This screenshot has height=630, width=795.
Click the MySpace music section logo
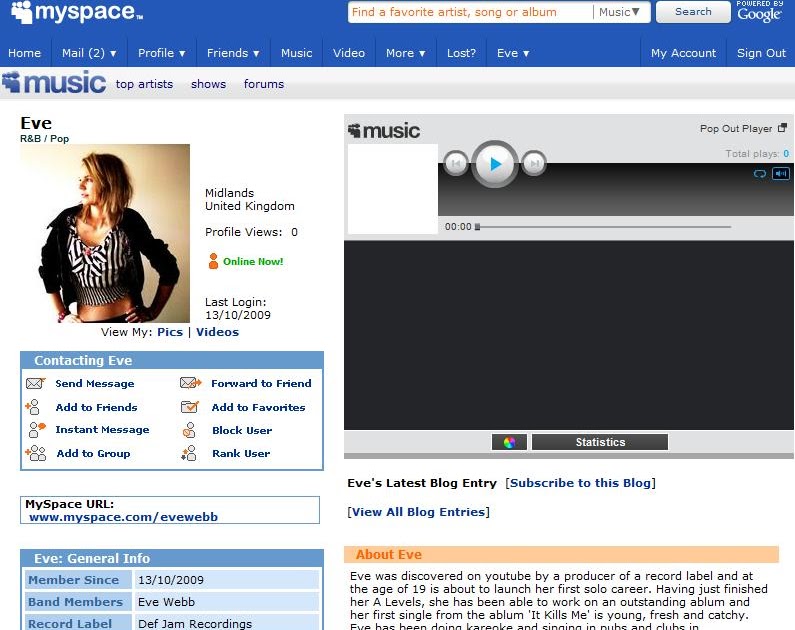(x=54, y=83)
